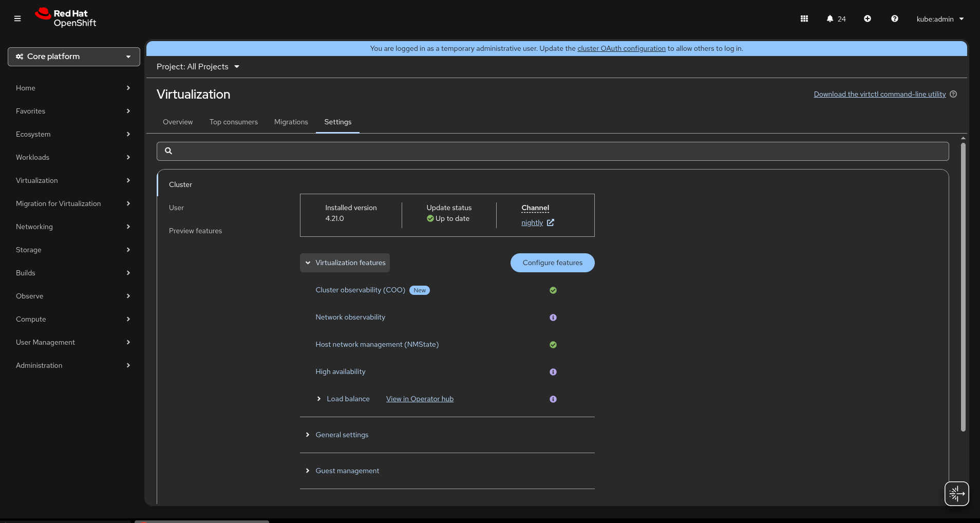Expand the Administration navigation section
Screen dimensions: 980x523
point(73,365)
